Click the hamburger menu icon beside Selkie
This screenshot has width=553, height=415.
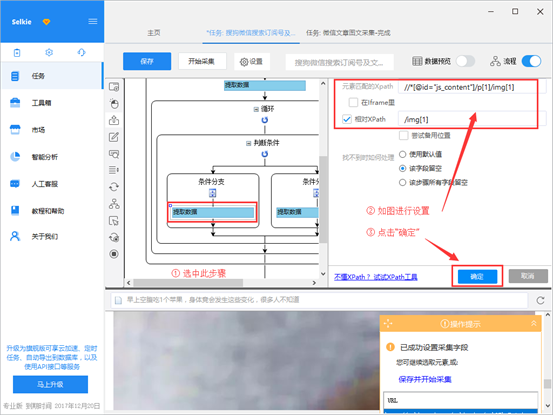pyautogui.click(x=93, y=22)
